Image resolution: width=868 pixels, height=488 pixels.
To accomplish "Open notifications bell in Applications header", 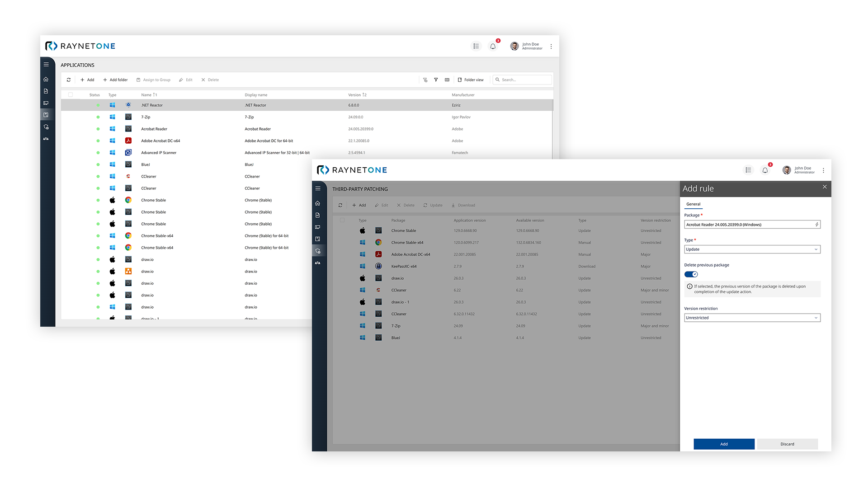I will coord(493,46).
